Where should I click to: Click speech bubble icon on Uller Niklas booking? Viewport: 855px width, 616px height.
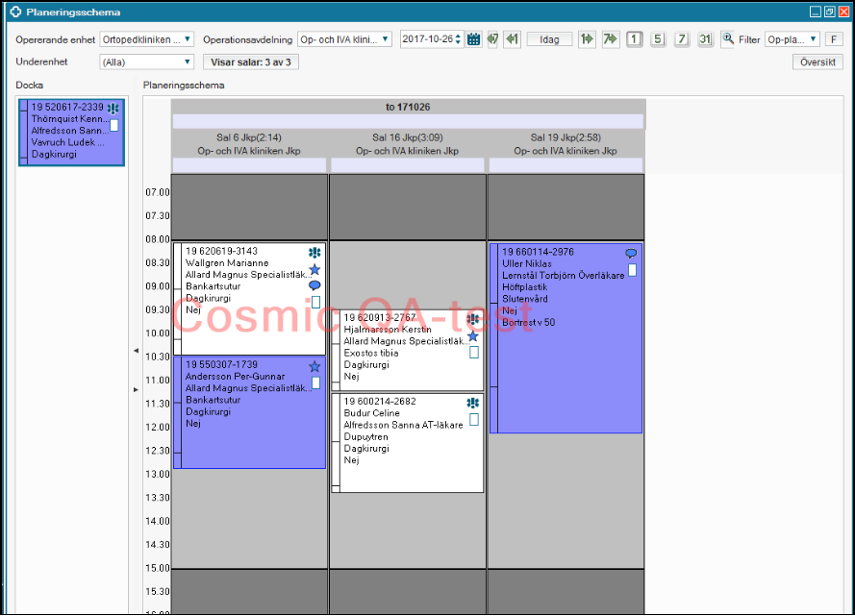point(631,254)
